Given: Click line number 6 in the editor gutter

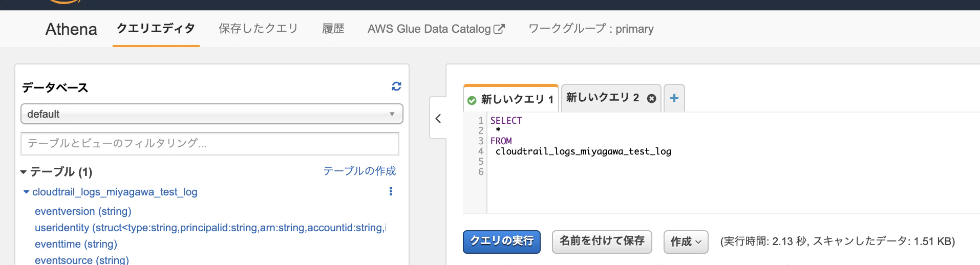Looking at the screenshot, I should coord(481,172).
